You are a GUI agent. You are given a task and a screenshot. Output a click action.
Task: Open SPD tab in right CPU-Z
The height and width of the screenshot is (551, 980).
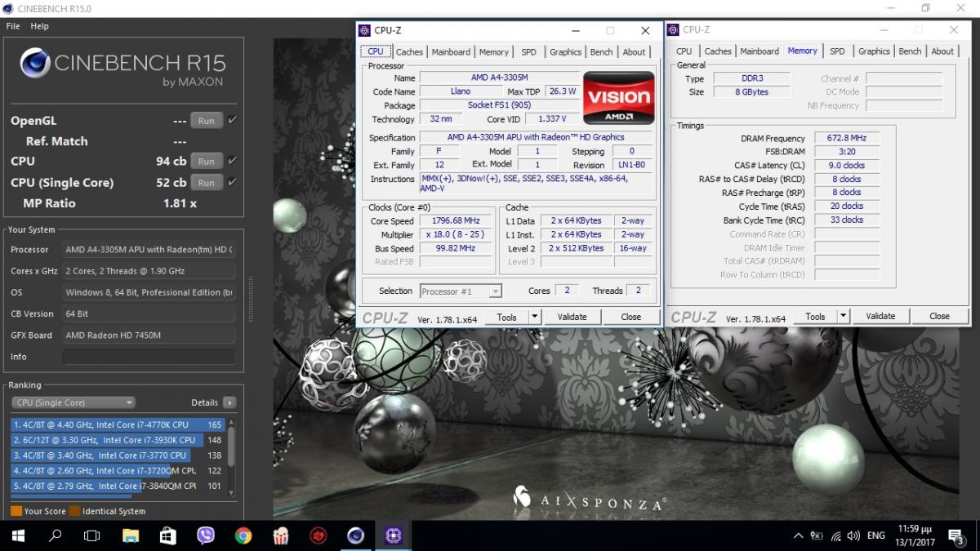point(837,51)
